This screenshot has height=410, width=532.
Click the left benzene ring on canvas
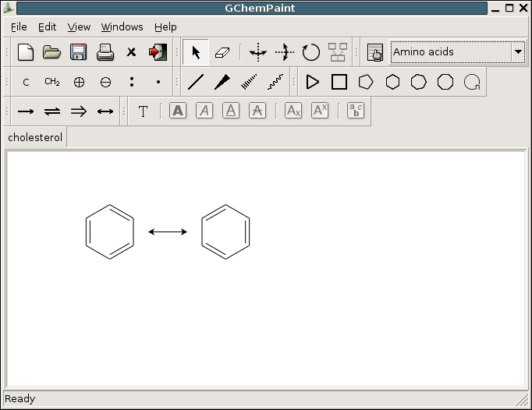[110, 232]
